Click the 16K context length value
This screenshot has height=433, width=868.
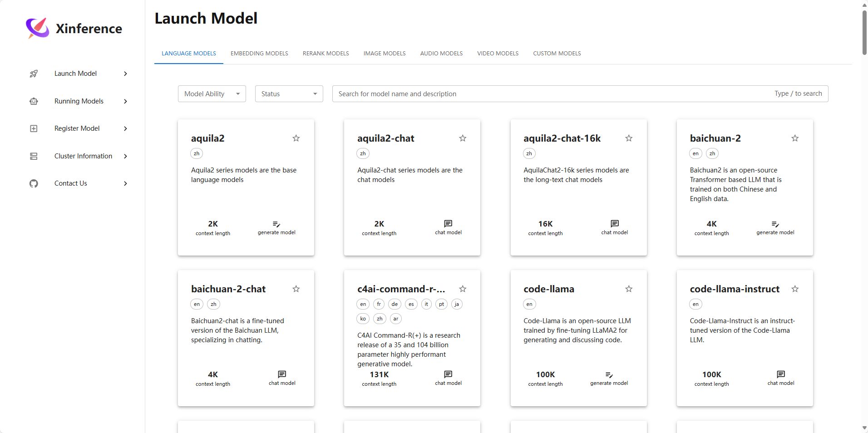point(545,224)
